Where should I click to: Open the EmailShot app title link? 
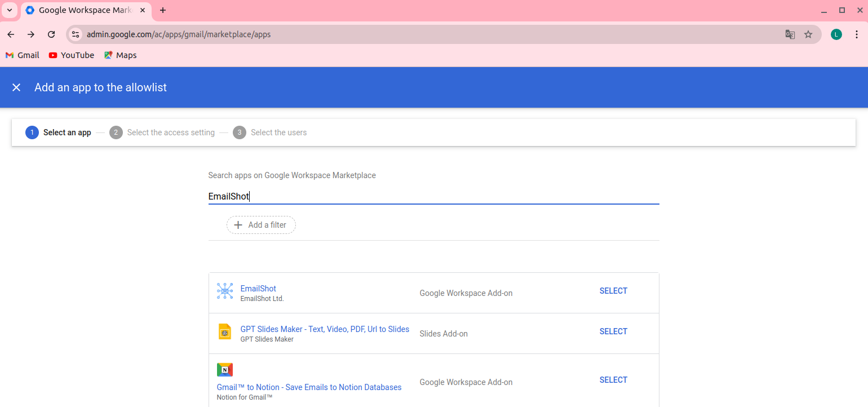coord(258,289)
